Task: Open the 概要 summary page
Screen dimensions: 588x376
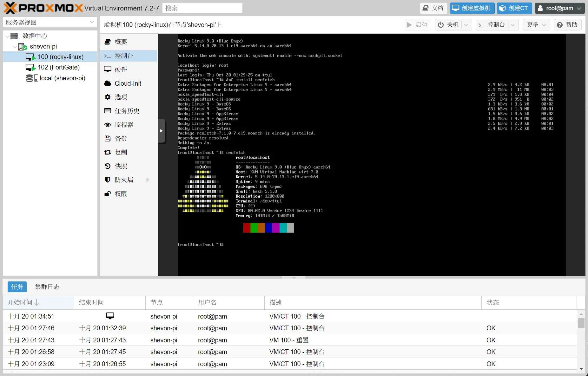Action: [121, 42]
